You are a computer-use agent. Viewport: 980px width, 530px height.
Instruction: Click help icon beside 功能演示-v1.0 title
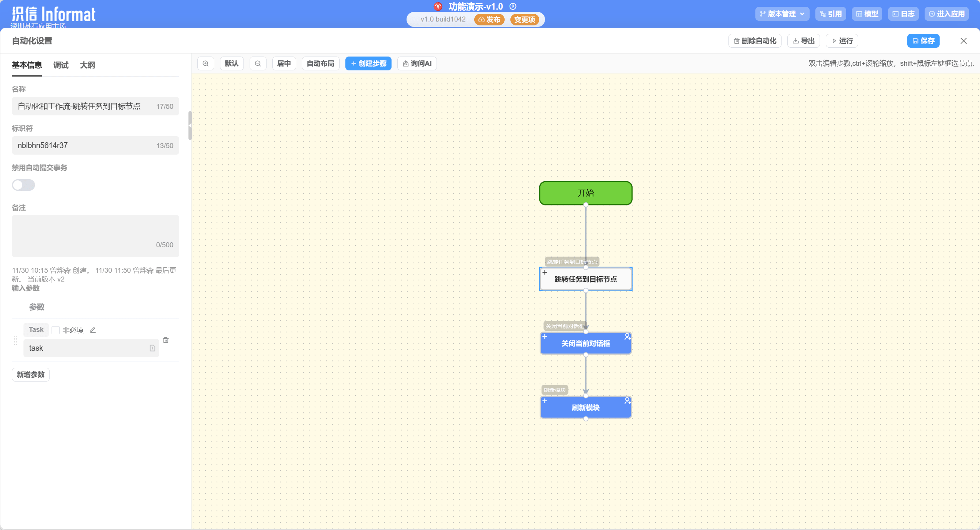point(513,7)
